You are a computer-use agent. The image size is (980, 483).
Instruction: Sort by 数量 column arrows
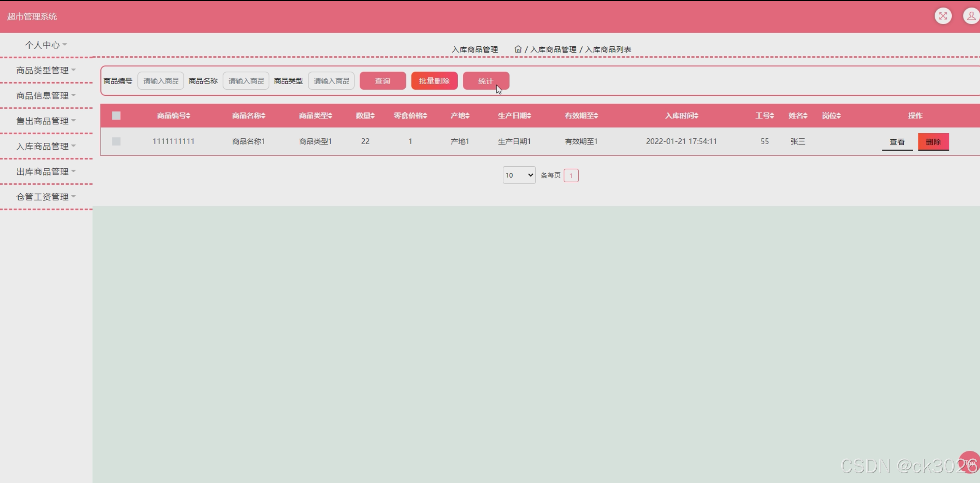373,116
